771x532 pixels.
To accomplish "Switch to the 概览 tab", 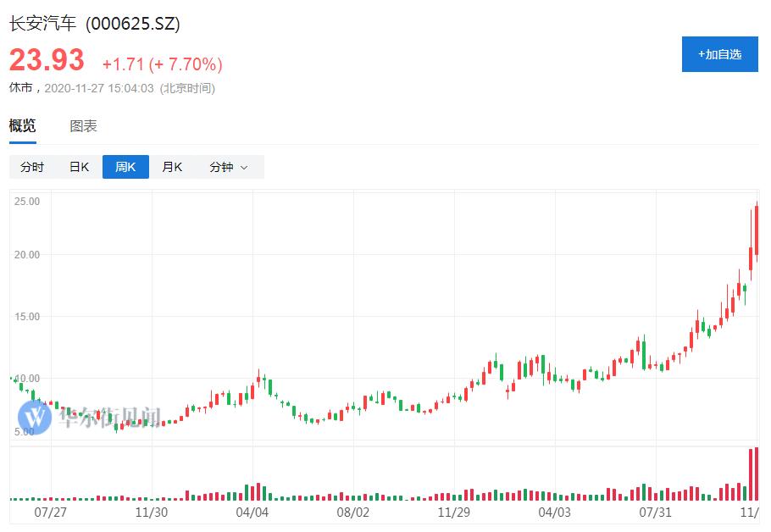I will coord(23,126).
